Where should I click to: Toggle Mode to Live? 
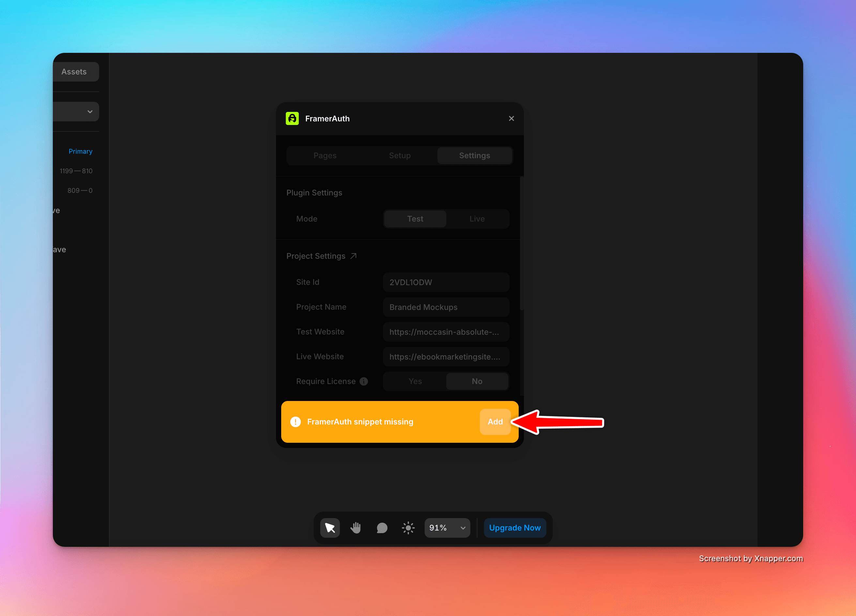[477, 218]
